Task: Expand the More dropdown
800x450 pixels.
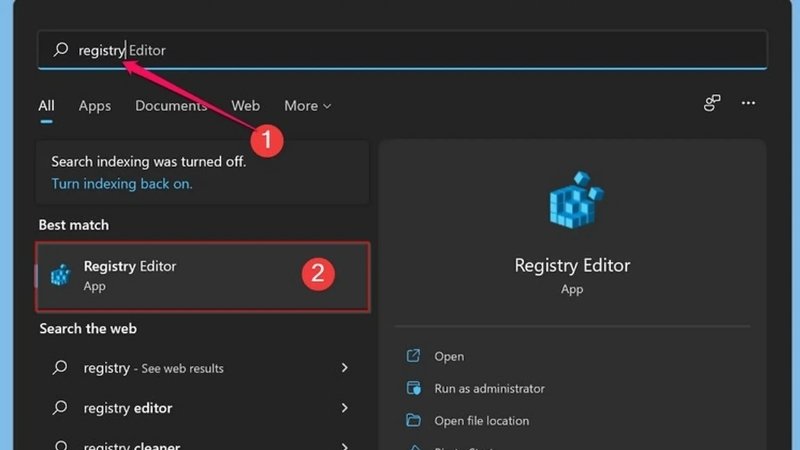Action: click(308, 106)
